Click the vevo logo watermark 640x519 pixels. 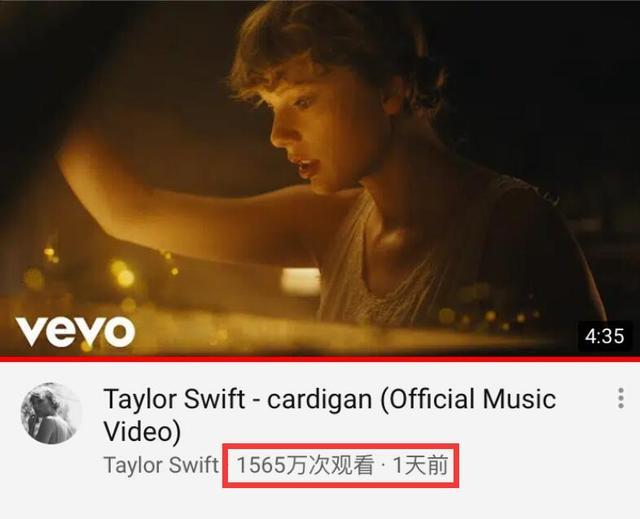tap(76, 332)
